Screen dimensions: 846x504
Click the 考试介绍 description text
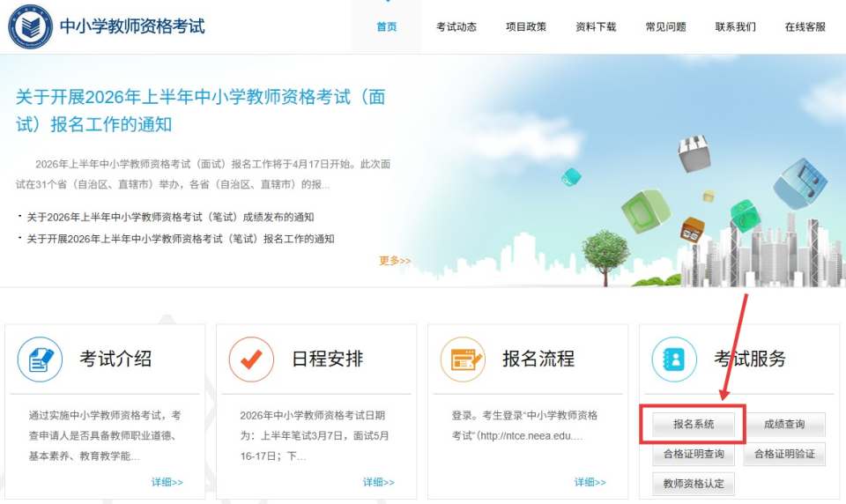(105, 435)
